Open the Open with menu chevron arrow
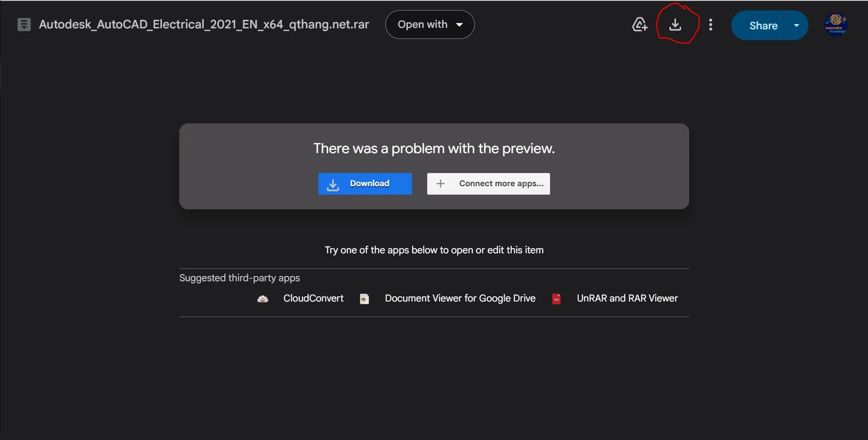The width and height of the screenshot is (868, 440). click(459, 25)
